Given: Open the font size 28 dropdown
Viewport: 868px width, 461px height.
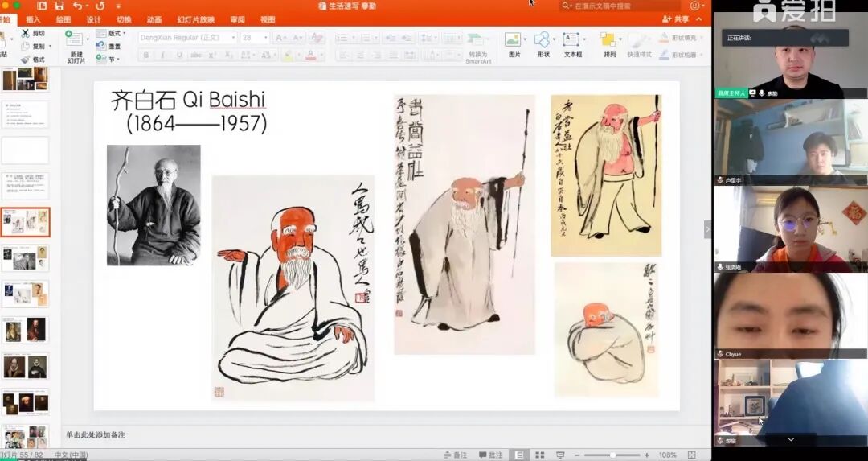Looking at the screenshot, I should pos(266,38).
